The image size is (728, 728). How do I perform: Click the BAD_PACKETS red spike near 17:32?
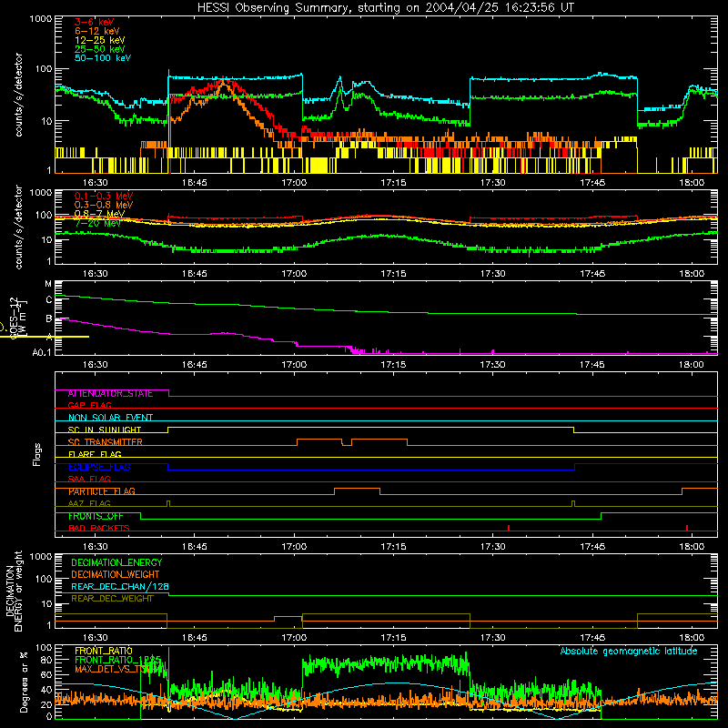(x=509, y=528)
